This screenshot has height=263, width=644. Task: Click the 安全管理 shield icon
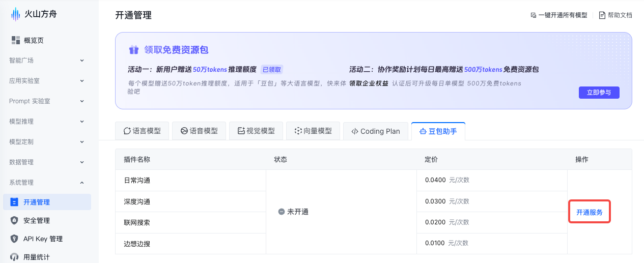coord(14,220)
